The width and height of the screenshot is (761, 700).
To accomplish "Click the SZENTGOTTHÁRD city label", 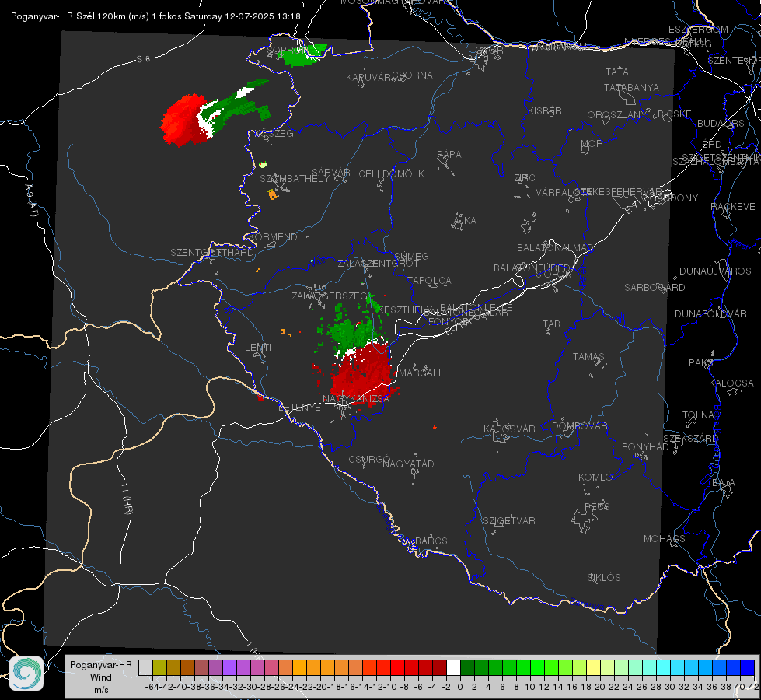I will [x=212, y=253].
